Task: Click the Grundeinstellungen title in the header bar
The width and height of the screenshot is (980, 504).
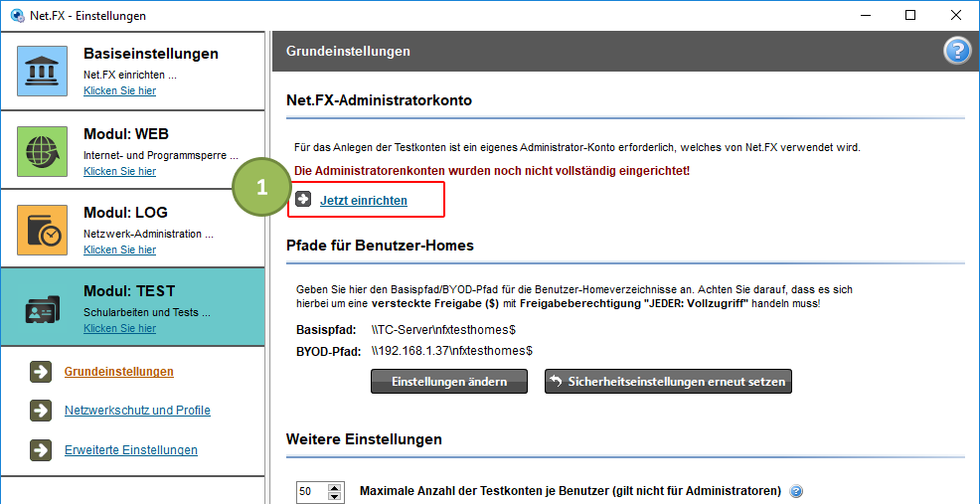Action: (348, 52)
